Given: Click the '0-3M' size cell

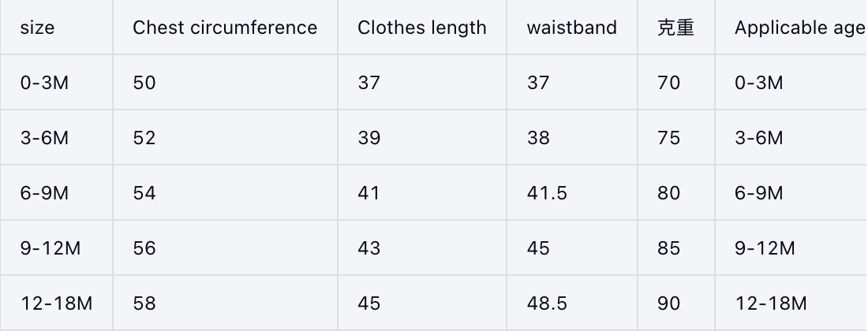Looking at the screenshot, I should coord(44,83).
